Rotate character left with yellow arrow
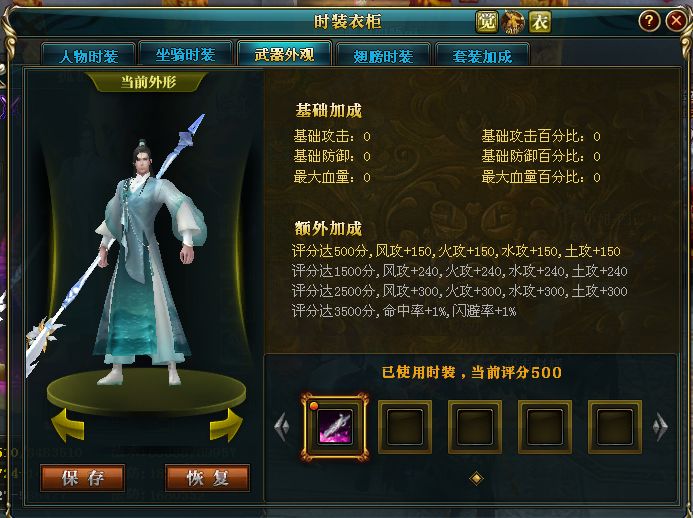The height and width of the screenshot is (518, 693). [68, 425]
